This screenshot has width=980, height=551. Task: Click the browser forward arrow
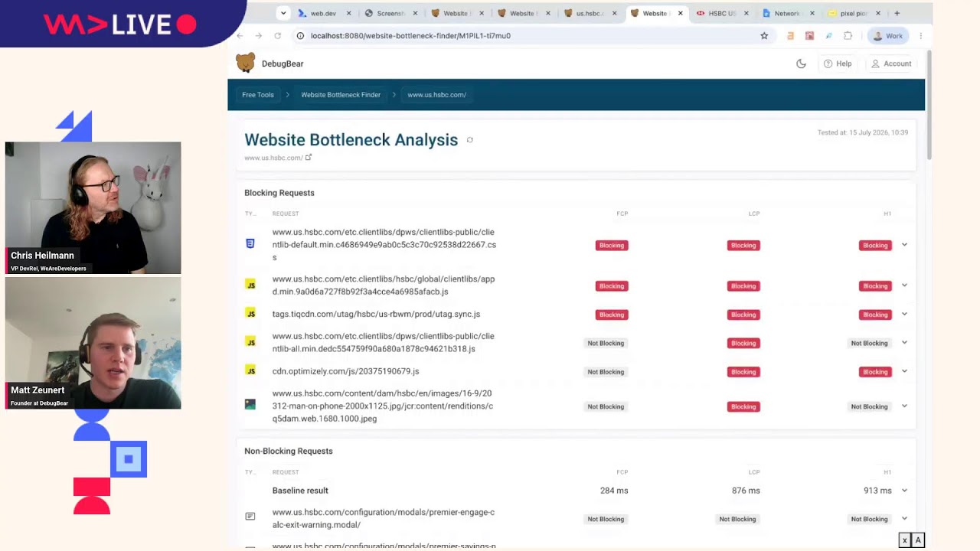tap(259, 36)
